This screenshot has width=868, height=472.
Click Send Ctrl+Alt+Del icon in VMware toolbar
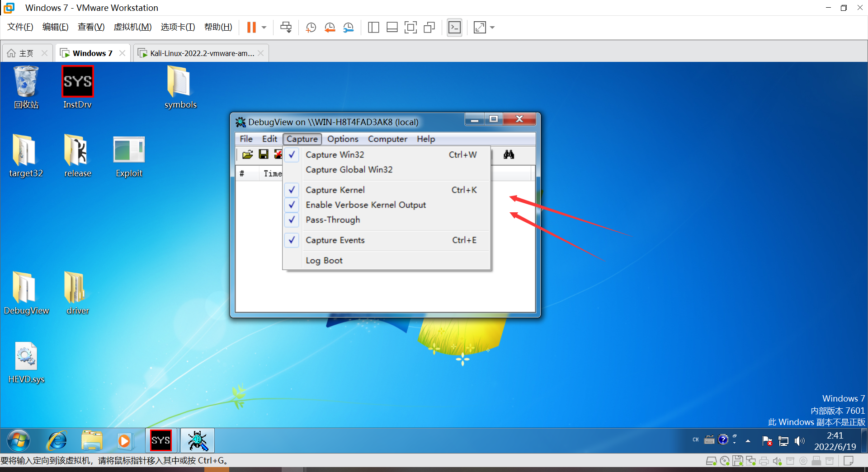(x=286, y=28)
